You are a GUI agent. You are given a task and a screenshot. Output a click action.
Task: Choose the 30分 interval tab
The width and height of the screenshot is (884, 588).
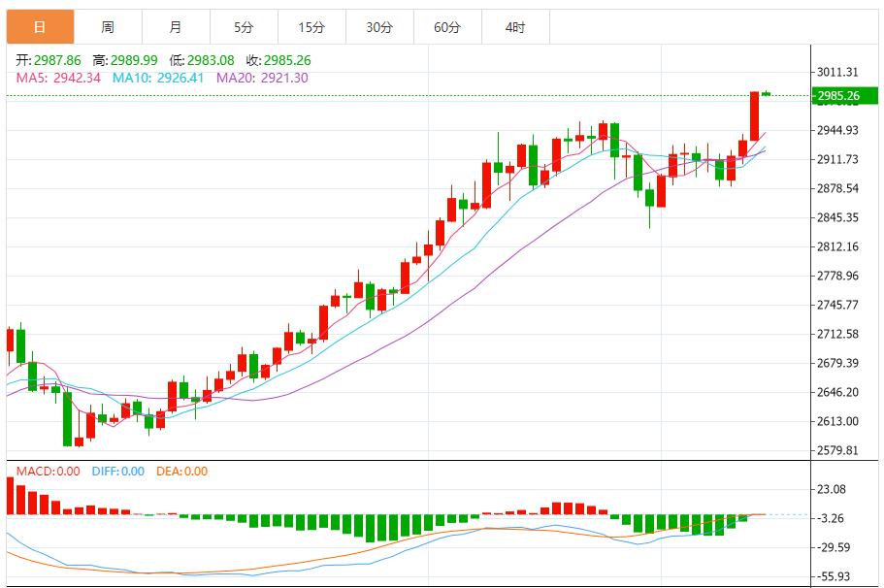click(379, 27)
